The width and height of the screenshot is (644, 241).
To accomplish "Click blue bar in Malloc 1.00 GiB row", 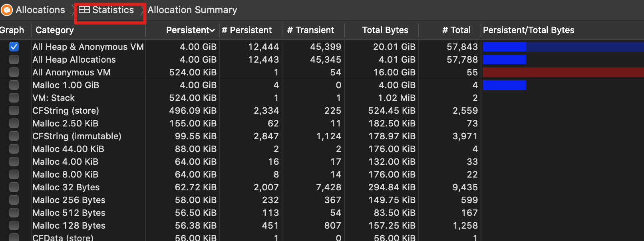I will (x=505, y=85).
